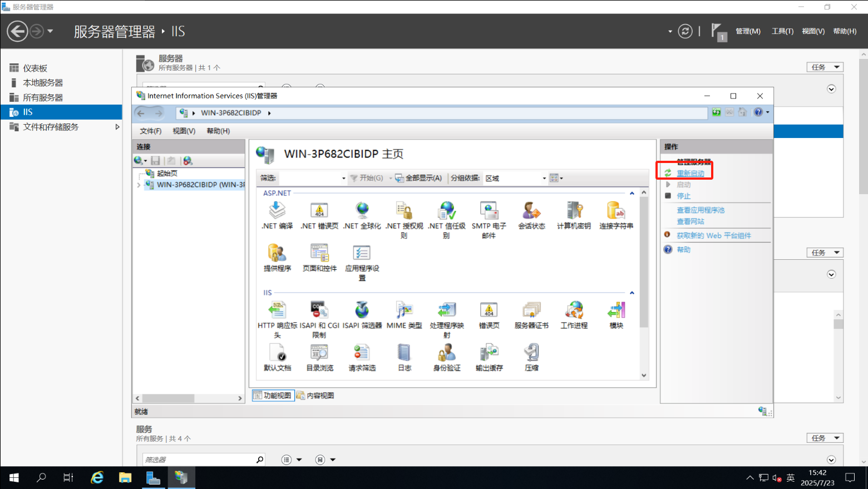This screenshot has height=489, width=868.
Task: Open the 应用程序设置 feature icon
Action: click(362, 253)
